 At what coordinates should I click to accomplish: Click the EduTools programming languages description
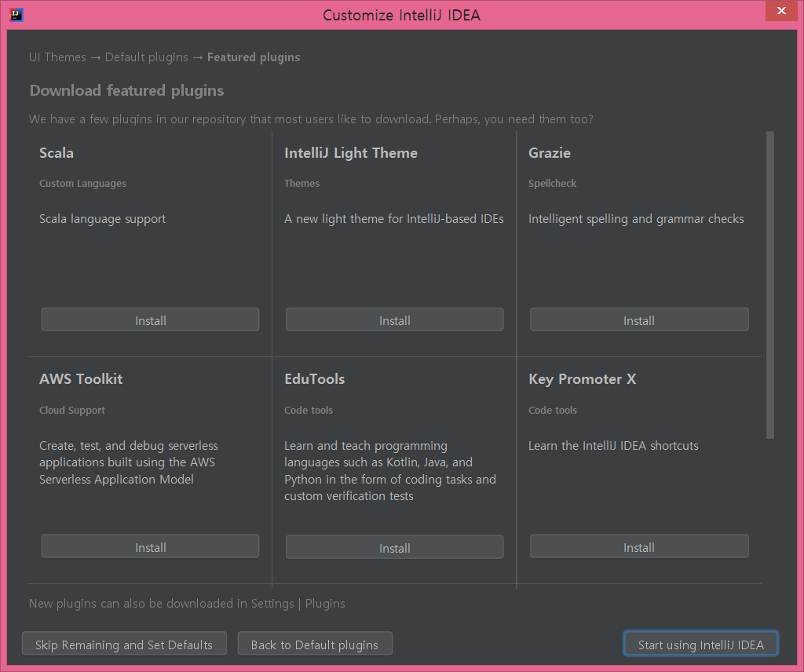coord(390,470)
